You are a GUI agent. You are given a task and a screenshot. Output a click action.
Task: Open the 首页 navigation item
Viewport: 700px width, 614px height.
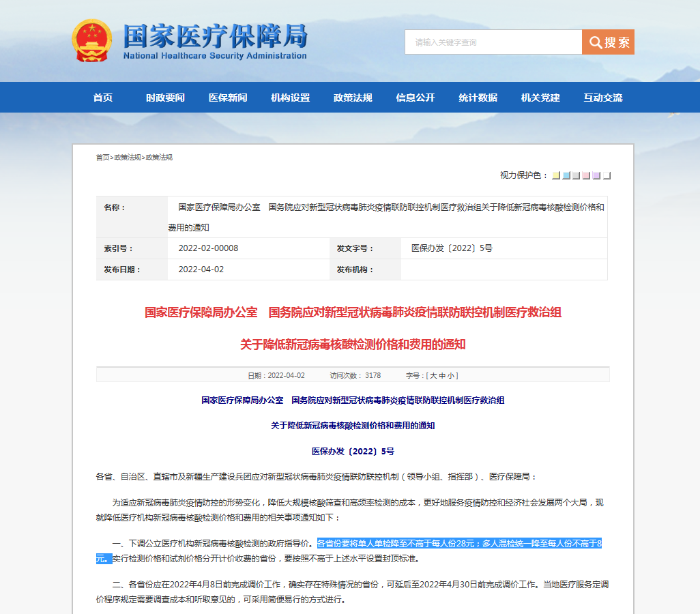(103, 98)
